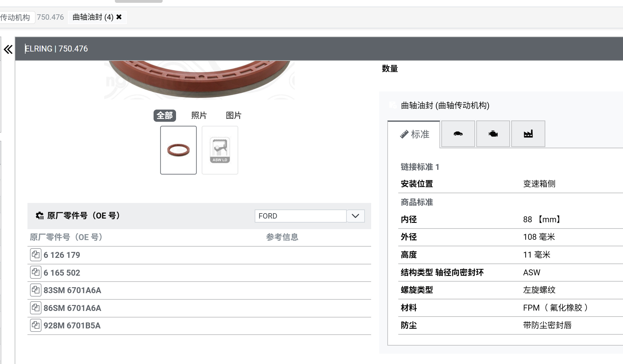Copy OE number 928M 6701B5A
This screenshot has height=364, width=623.
(x=36, y=325)
